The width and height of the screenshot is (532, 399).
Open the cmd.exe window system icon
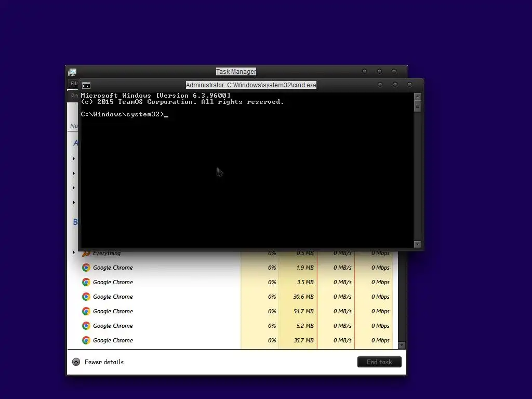tap(86, 86)
